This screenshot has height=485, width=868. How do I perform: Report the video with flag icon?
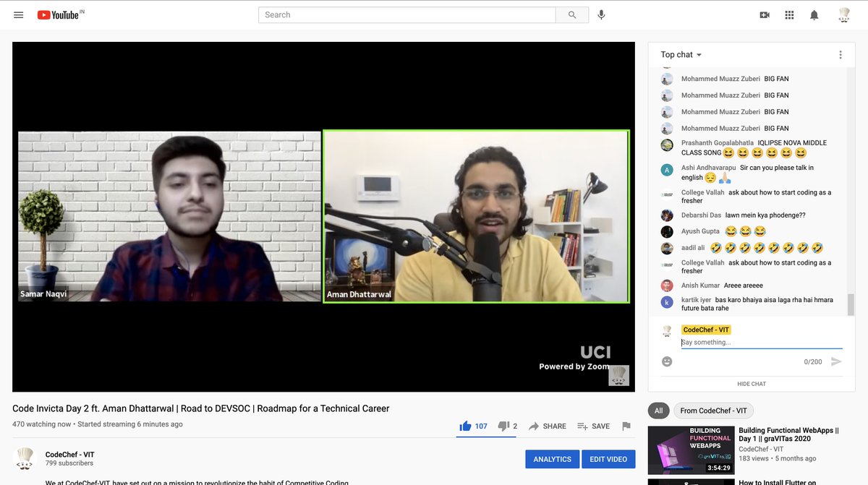pyautogui.click(x=626, y=426)
